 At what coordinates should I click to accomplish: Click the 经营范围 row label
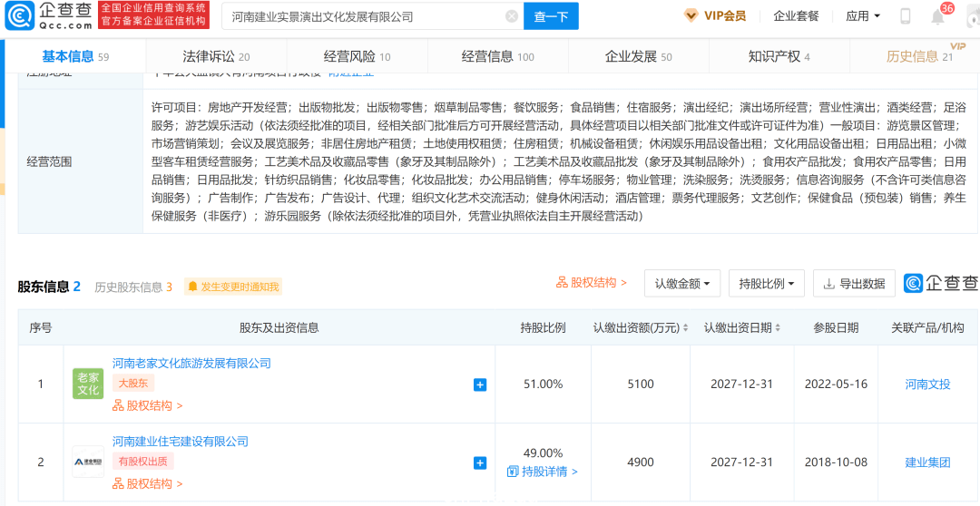49,161
